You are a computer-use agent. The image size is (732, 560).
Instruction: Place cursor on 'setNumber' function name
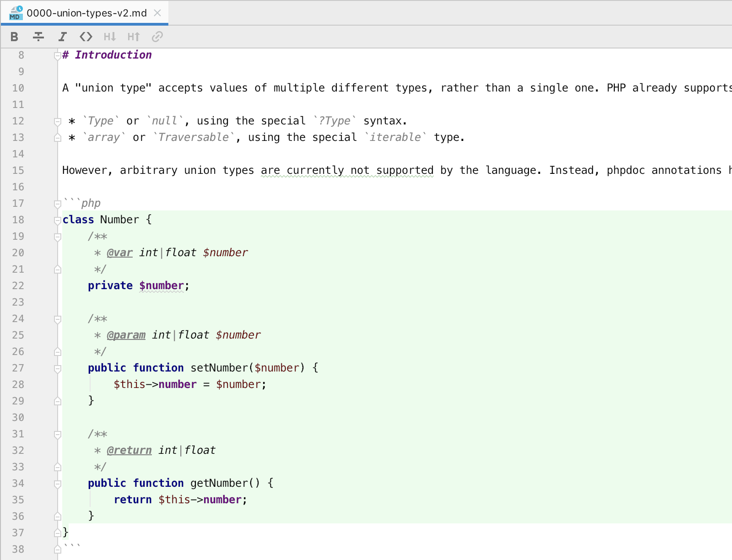pyautogui.click(x=219, y=368)
